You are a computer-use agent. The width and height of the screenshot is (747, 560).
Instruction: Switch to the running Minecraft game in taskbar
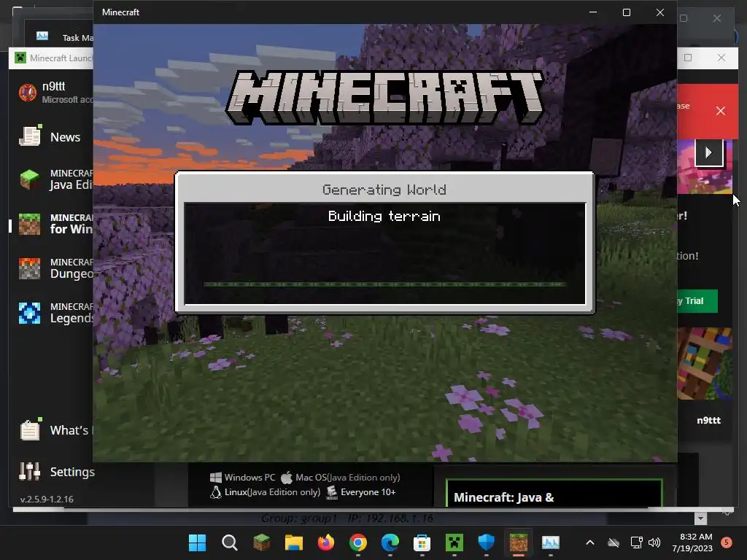point(519,542)
